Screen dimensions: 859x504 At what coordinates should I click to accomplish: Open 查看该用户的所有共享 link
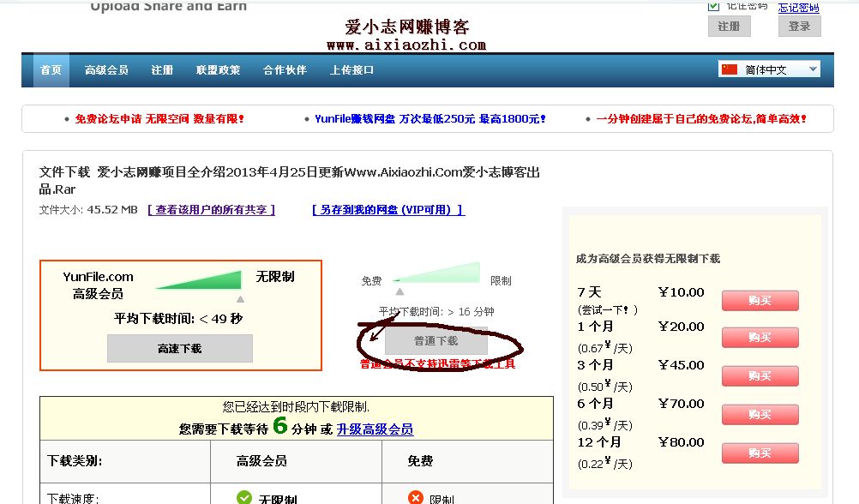click(212, 210)
